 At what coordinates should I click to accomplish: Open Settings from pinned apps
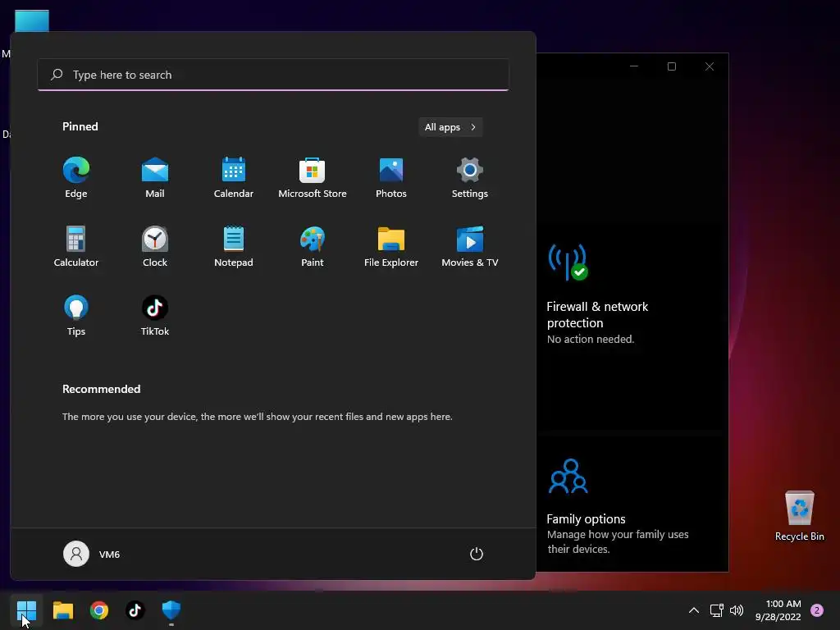pyautogui.click(x=470, y=178)
